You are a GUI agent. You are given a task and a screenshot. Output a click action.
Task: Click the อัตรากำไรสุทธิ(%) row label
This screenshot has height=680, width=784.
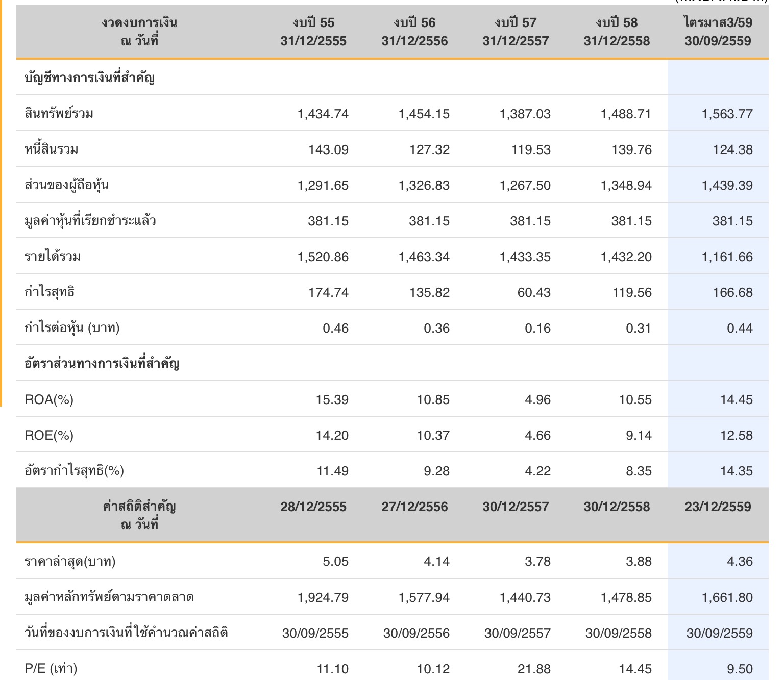(x=74, y=470)
